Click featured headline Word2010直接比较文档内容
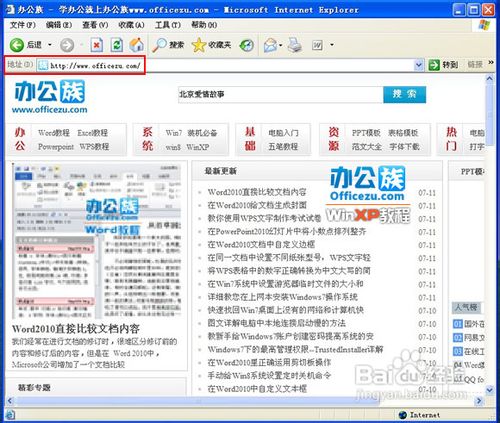This screenshot has height=423, width=500. tap(76, 329)
